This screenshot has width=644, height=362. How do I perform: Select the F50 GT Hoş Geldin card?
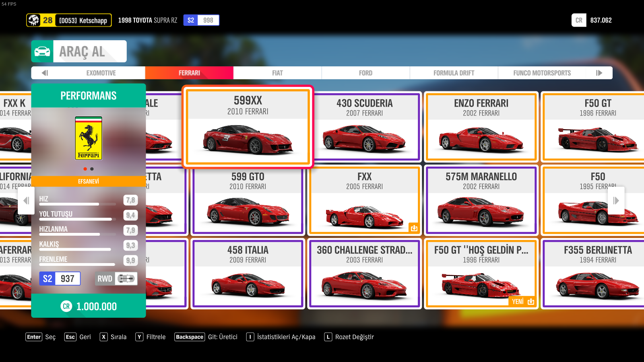(481, 274)
